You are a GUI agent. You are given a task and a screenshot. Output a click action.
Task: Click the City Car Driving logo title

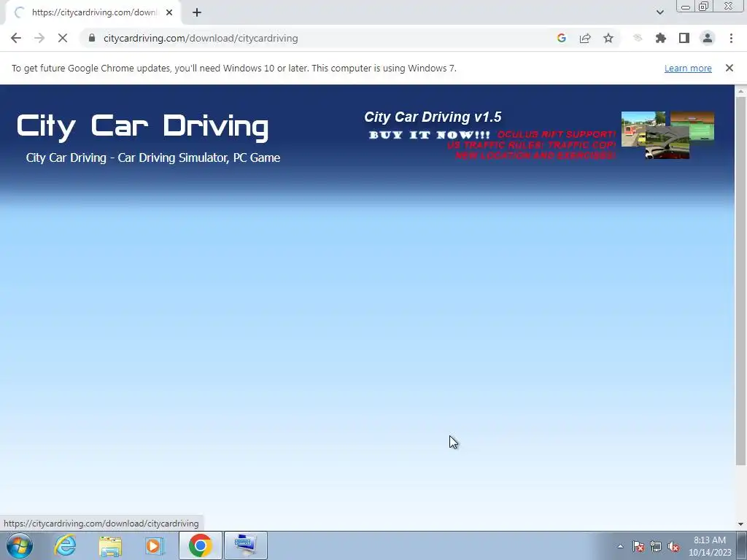tap(142, 127)
